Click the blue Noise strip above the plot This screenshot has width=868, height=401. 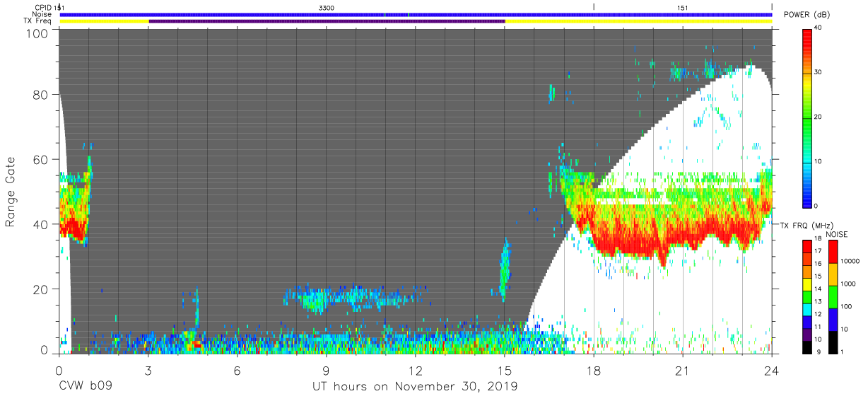pos(416,14)
